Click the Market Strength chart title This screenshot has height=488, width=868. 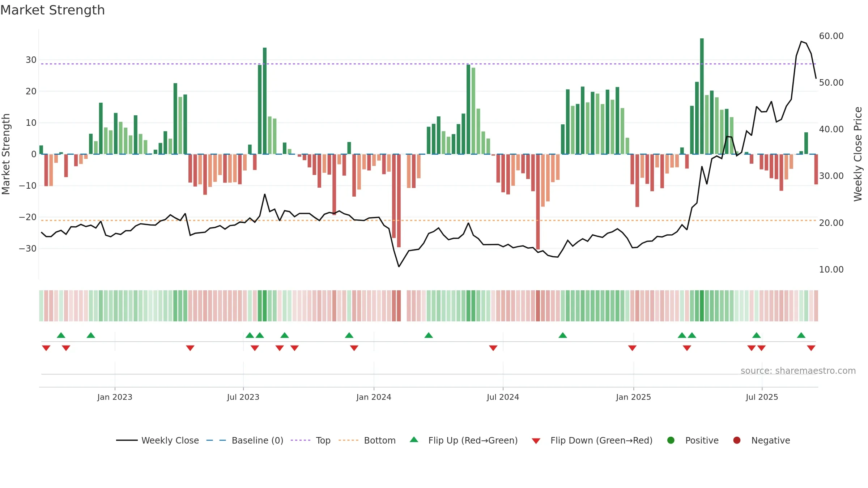click(52, 10)
